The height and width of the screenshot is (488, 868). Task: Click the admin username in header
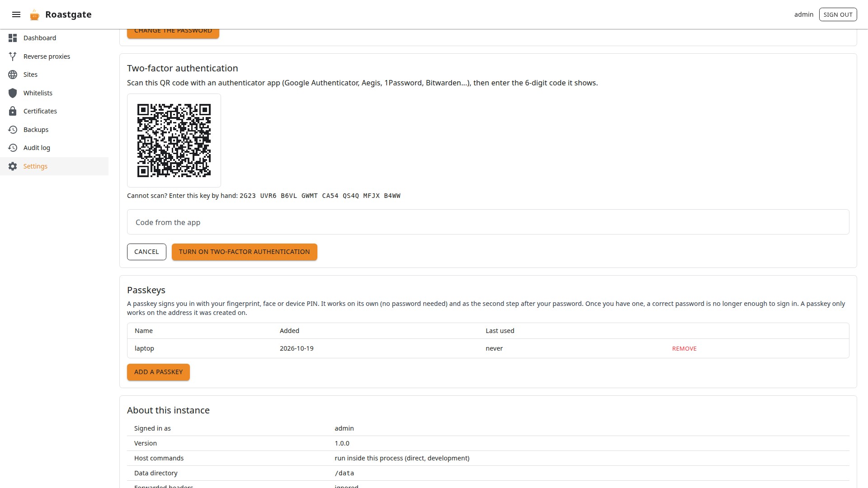803,14
